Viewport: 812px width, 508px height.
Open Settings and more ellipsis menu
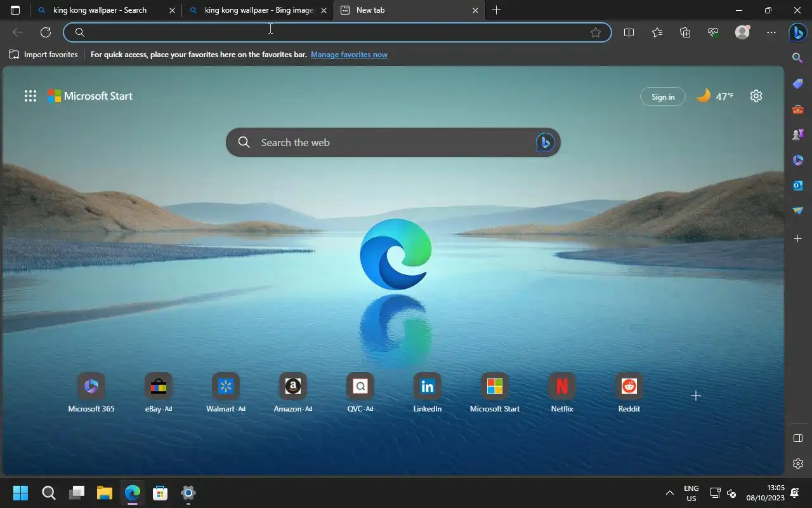coord(771,32)
